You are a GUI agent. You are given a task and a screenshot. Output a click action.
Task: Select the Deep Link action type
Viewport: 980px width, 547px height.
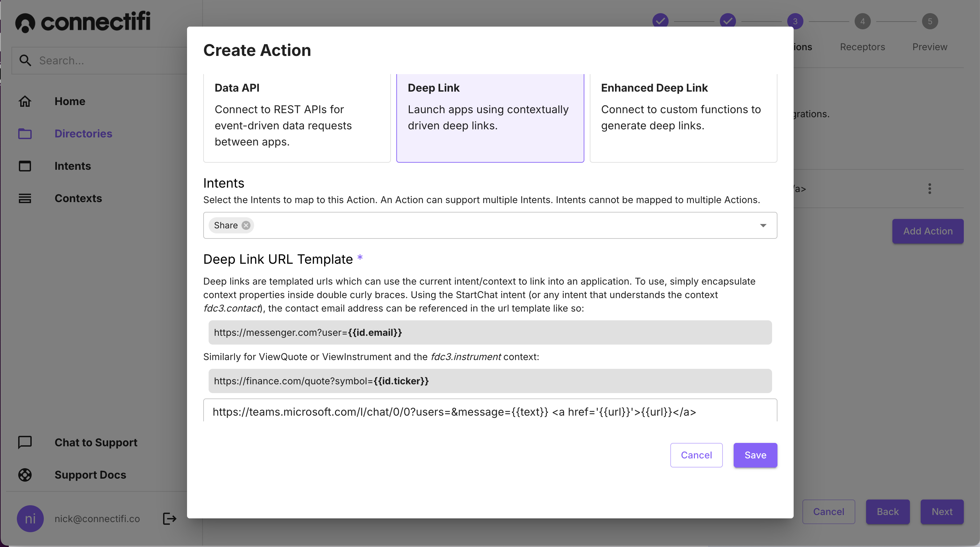pyautogui.click(x=490, y=118)
